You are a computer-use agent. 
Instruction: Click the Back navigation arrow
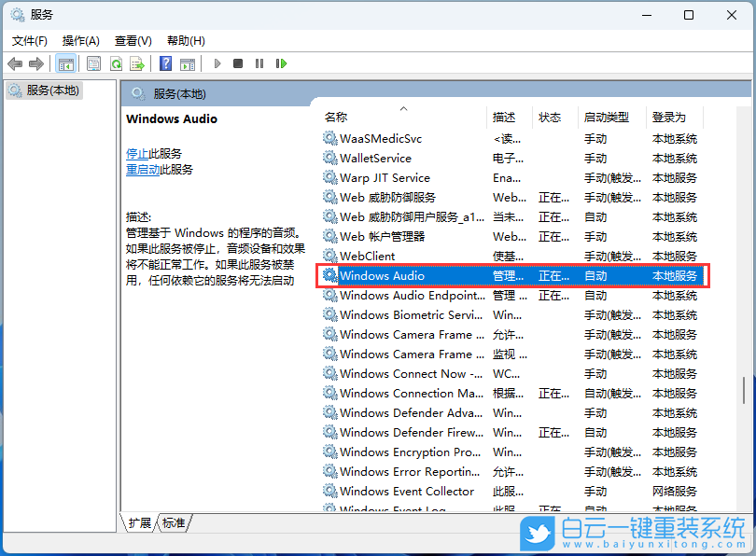pos(15,63)
